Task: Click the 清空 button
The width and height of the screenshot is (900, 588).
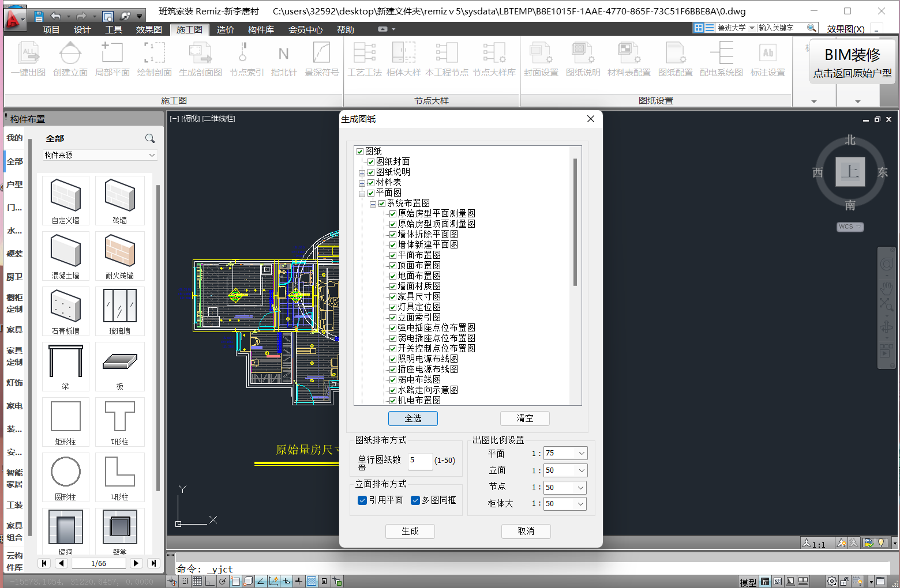Action: click(525, 419)
